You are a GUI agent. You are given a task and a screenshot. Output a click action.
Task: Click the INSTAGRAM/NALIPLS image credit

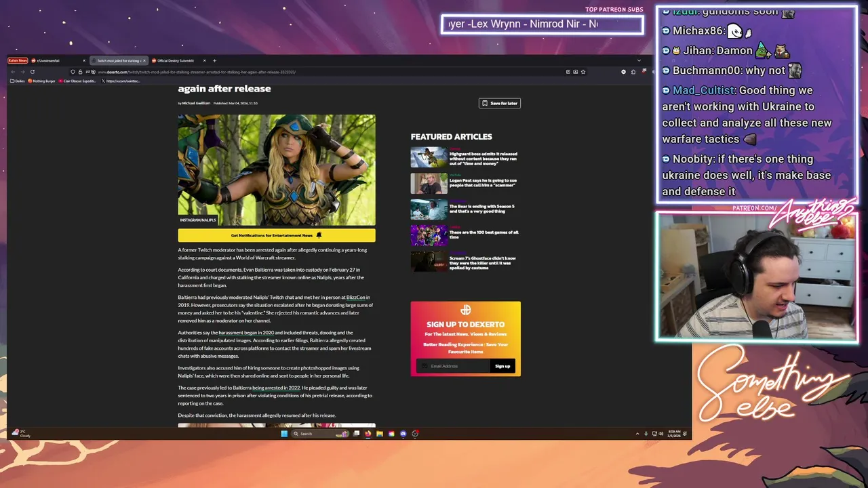(x=198, y=220)
